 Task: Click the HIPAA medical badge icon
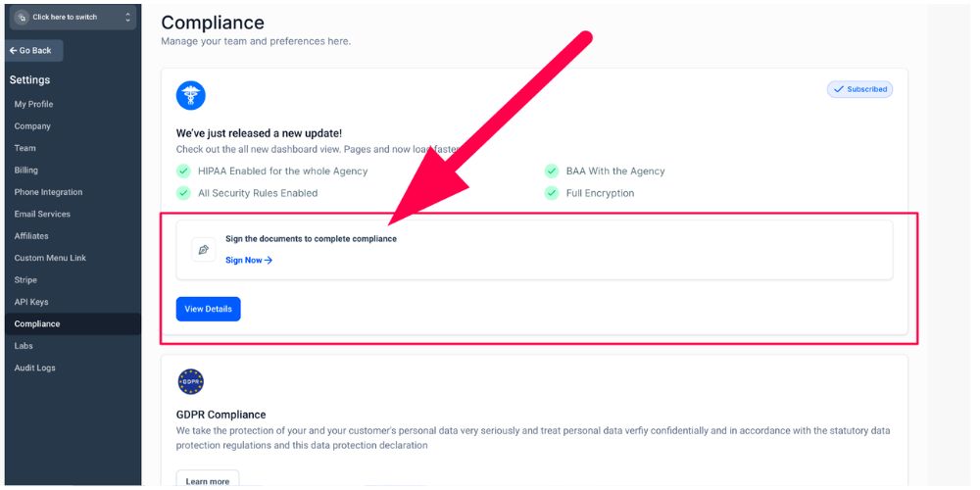tap(191, 95)
